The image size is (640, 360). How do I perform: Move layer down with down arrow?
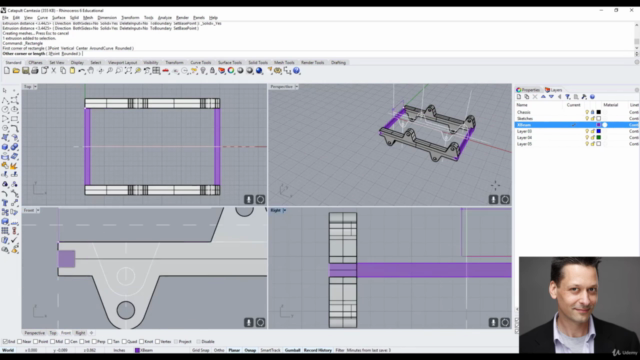click(x=551, y=97)
